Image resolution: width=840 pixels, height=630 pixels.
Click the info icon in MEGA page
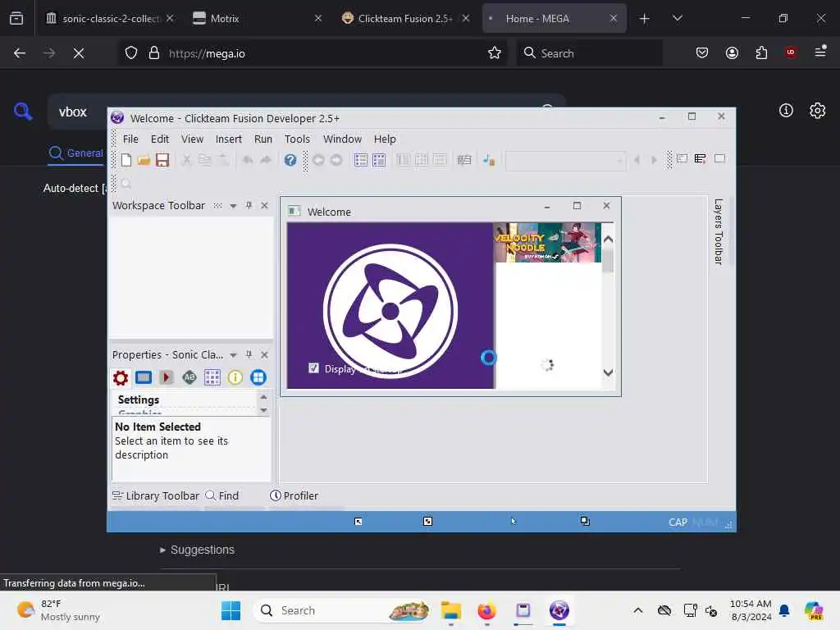coord(786,111)
